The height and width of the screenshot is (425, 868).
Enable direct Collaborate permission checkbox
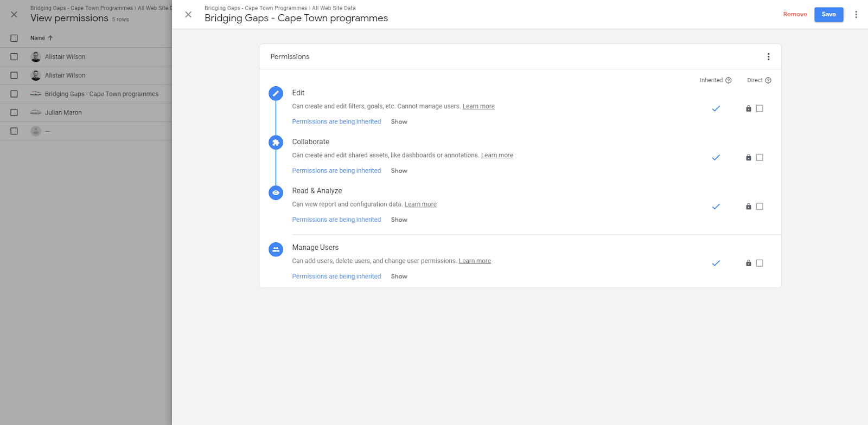click(759, 157)
